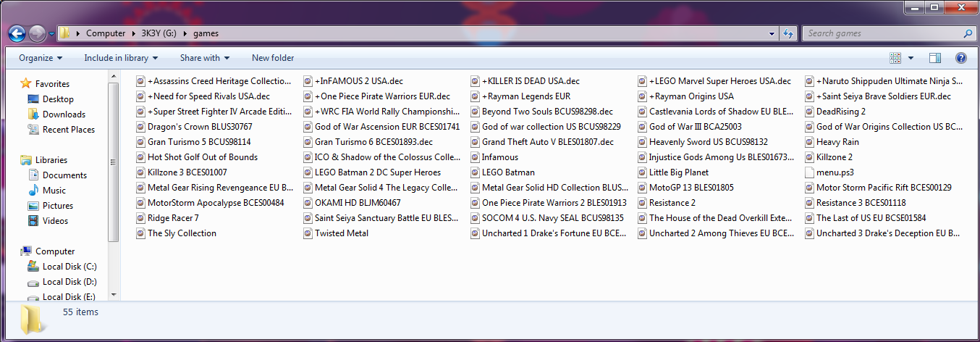The image size is (980, 342).
Task: Click the Back navigation arrow
Action: click(x=17, y=33)
